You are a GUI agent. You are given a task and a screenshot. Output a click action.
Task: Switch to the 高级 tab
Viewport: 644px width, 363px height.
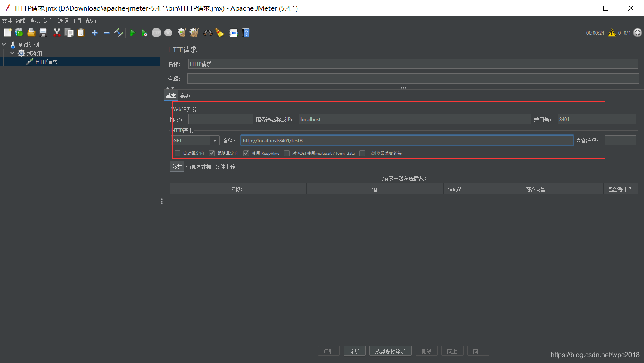(185, 96)
